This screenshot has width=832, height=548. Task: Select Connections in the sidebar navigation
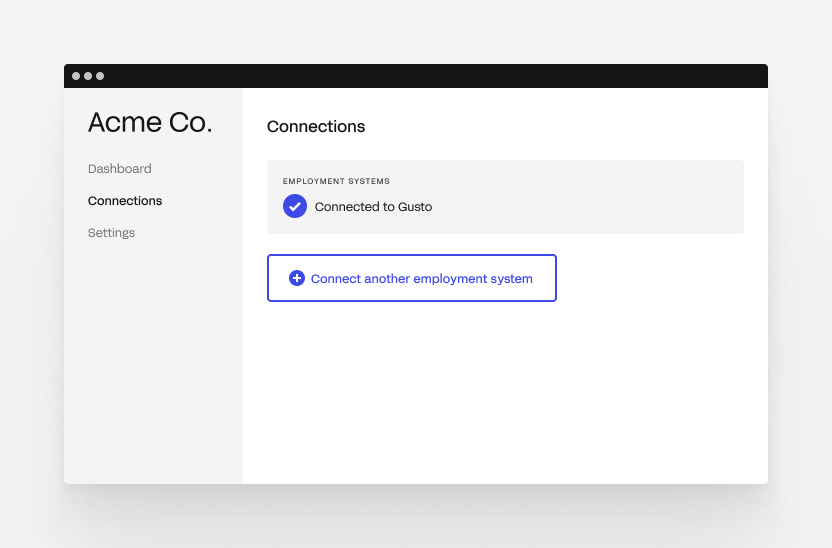click(125, 201)
